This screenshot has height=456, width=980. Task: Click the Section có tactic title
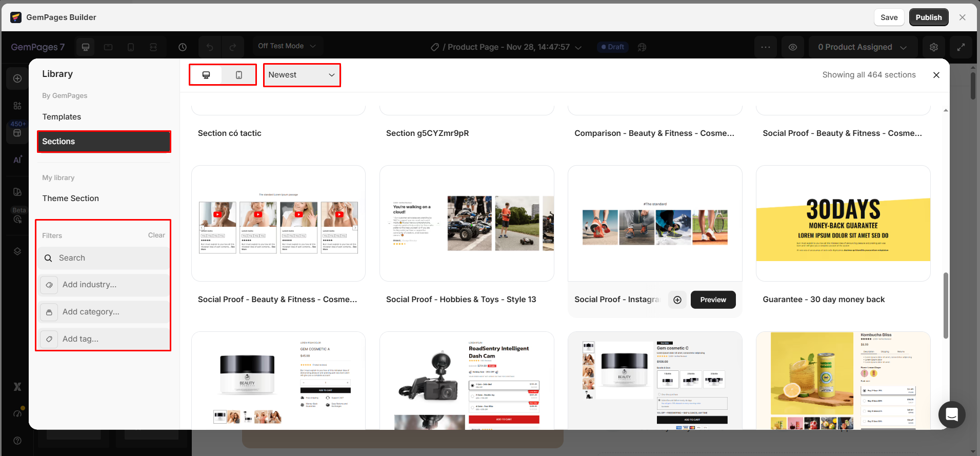pyautogui.click(x=229, y=133)
